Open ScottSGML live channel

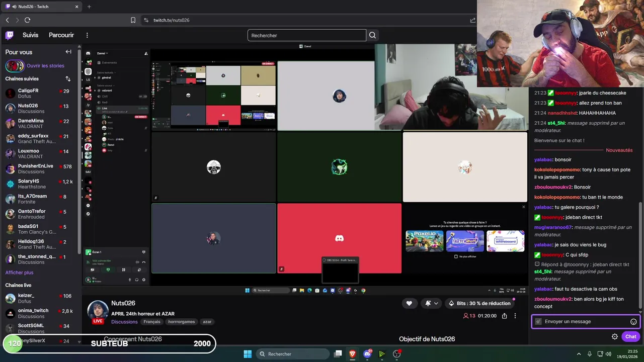39,328
